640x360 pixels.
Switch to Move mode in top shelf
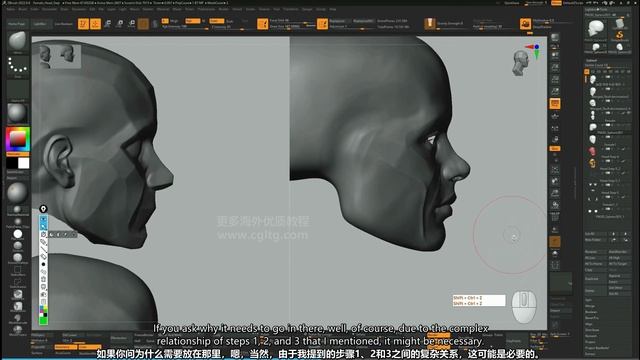(x=107, y=24)
